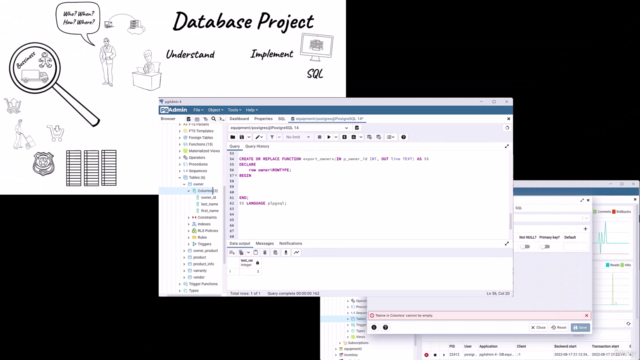Open the Help menu

click(251, 110)
